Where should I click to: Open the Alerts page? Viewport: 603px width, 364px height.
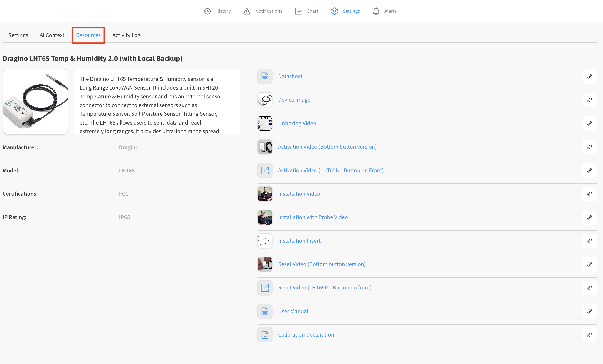384,11
